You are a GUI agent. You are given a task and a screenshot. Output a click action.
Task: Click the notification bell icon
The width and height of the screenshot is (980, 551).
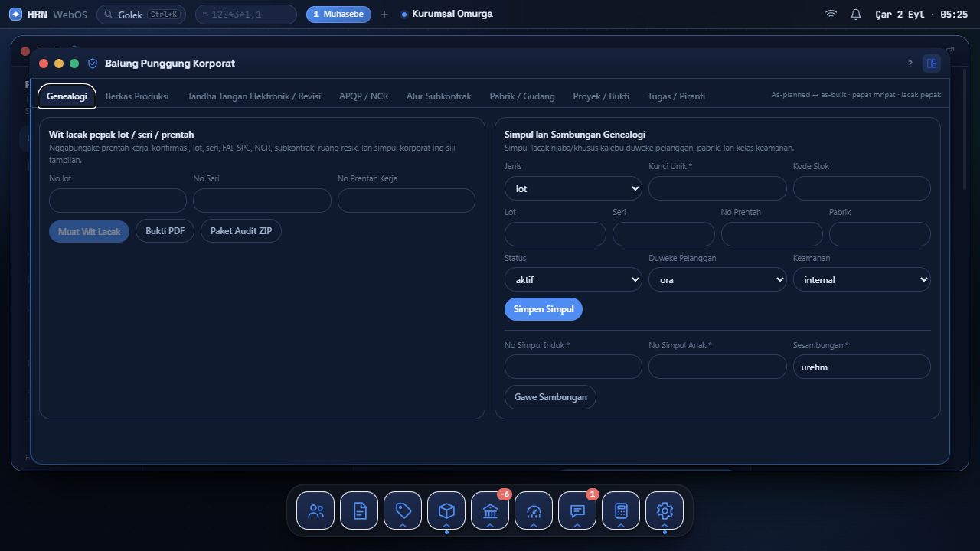click(x=856, y=15)
